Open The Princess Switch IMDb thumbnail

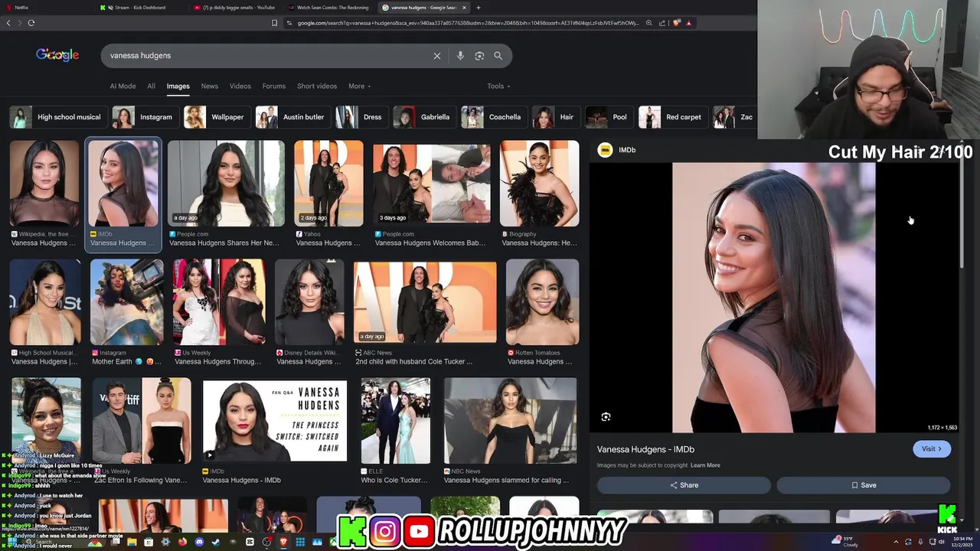coord(274,421)
